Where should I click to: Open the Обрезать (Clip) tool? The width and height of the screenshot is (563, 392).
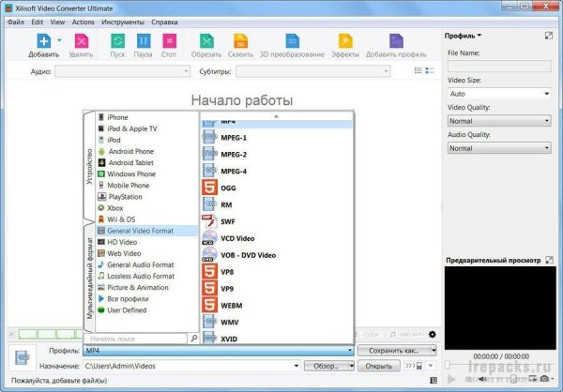pyautogui.click(x=206, y=41)
